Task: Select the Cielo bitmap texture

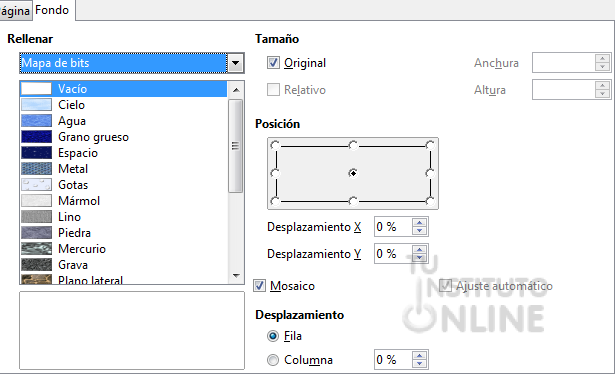Action: pyautogui.click(x=123, y=105)
